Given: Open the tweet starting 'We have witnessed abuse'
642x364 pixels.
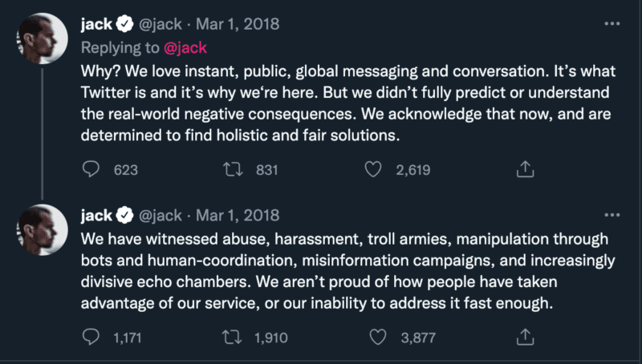Looking at the screenshot, I should point(345,272).
